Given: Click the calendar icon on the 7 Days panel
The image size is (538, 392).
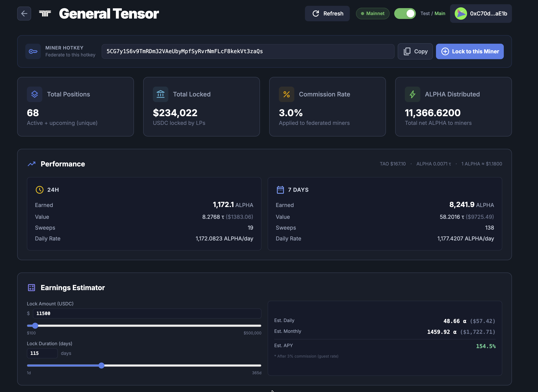Looking at the screenshot, I should coord(280,190).
